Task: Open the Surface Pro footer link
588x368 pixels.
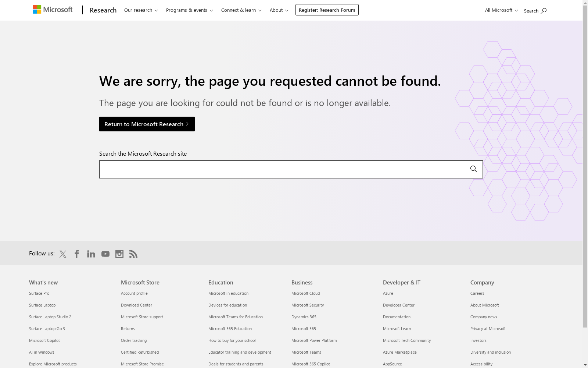Action: coord(39,293)
